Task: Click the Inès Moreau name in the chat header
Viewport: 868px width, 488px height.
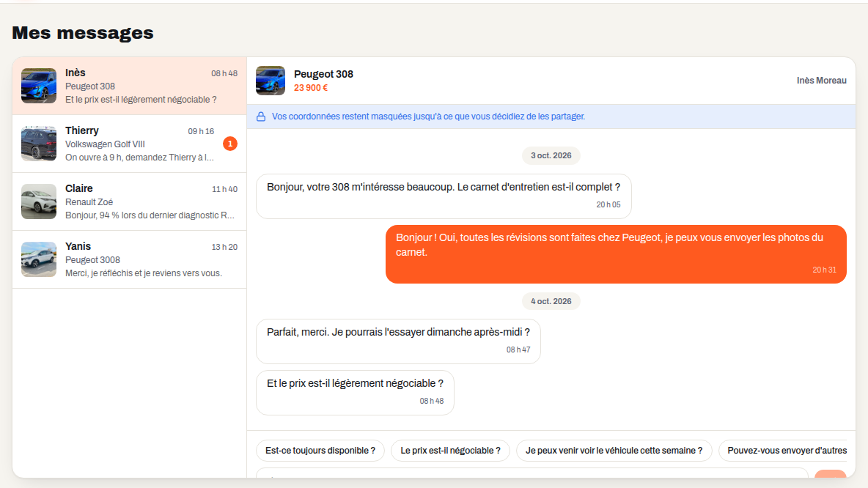Action: [x=822, y=81]
